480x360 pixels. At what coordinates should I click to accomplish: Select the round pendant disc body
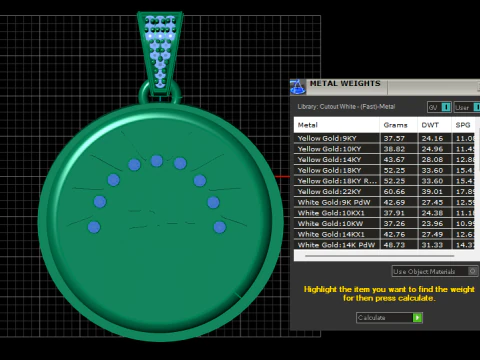tap(160, 222)
